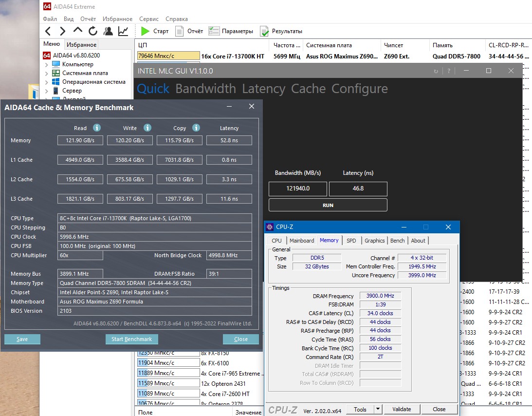532x416 pixels.
Task: Click the Intel MLC help question mark
Action: tap(448, 71)
